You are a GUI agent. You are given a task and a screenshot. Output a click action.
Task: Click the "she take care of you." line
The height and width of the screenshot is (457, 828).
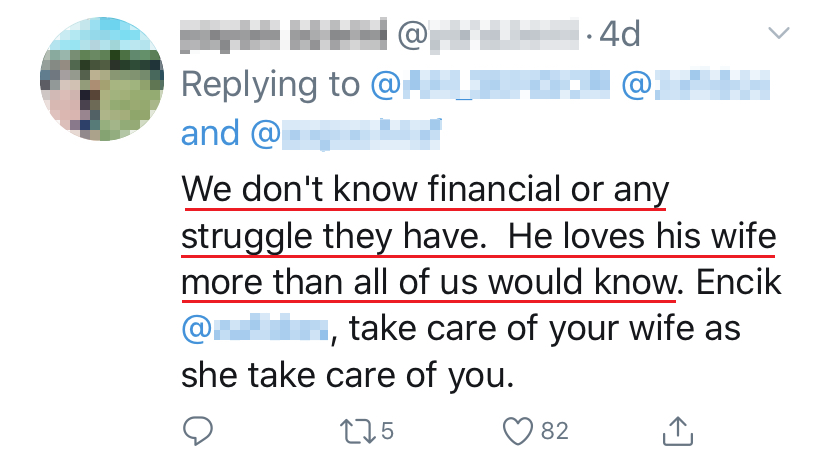point(346,374)
